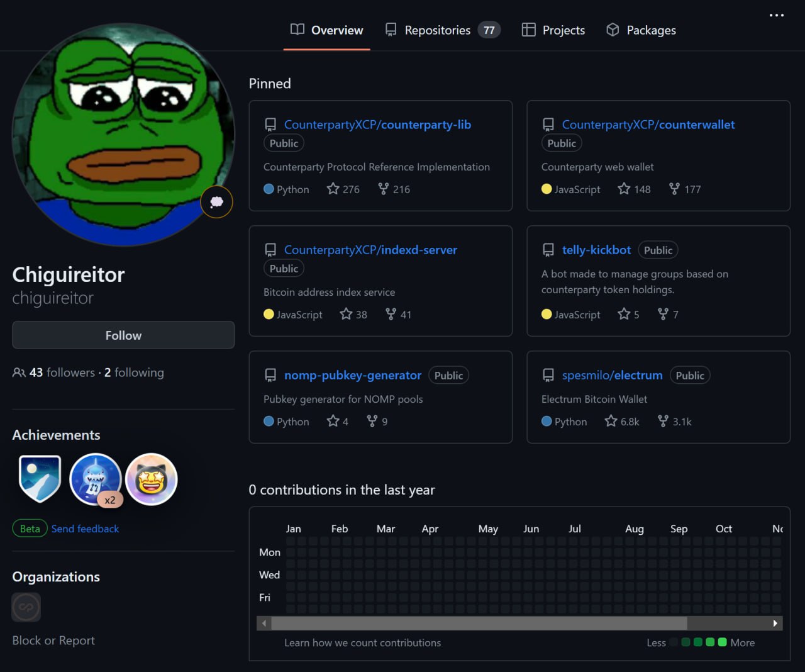The image size is (805, 672).
Task: Click the Python language dot on electrum card
Action: [x=547, y=421]
